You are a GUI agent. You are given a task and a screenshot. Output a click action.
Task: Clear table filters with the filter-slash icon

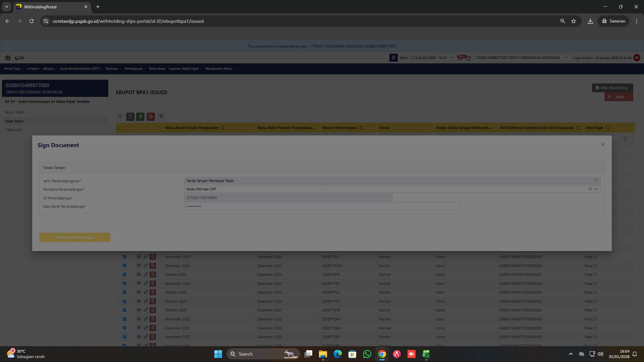tap(161, 117)
